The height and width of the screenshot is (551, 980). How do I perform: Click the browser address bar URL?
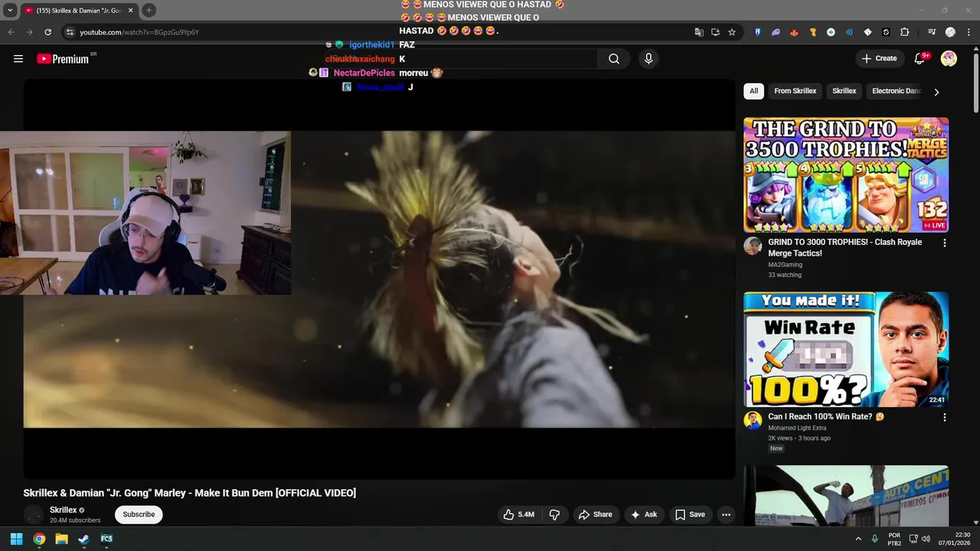(x=139, y=32)
